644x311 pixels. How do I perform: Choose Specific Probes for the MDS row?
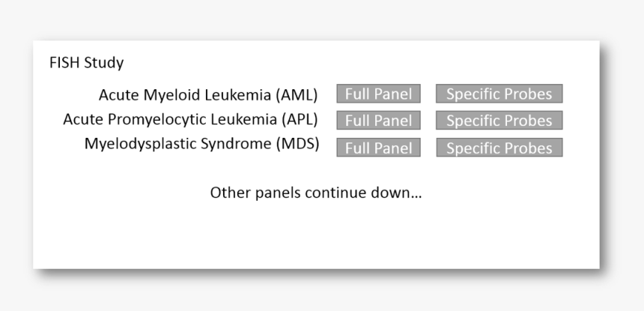click(x=499, y=148)
